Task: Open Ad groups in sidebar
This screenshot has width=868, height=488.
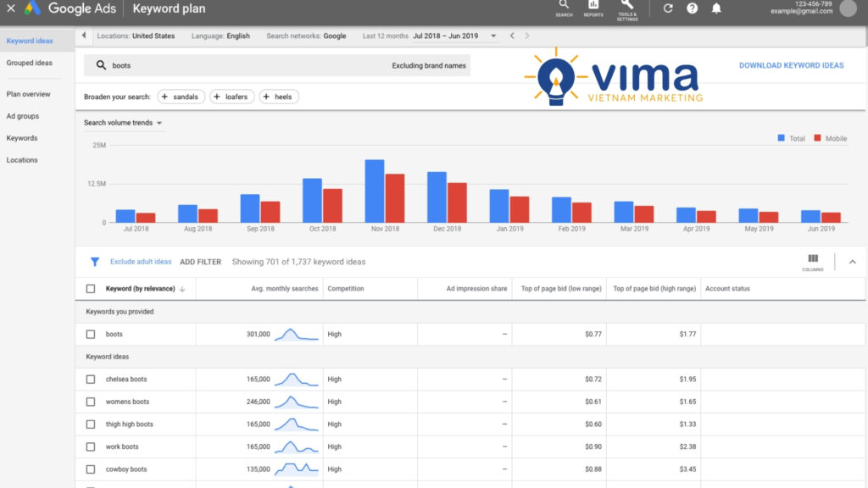Action: click(23, 116)
